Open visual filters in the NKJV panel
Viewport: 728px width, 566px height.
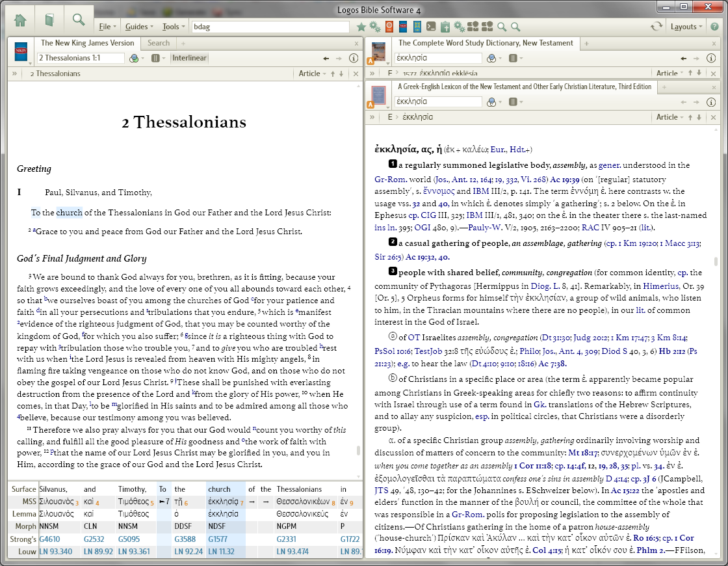[x=134, y=58]
